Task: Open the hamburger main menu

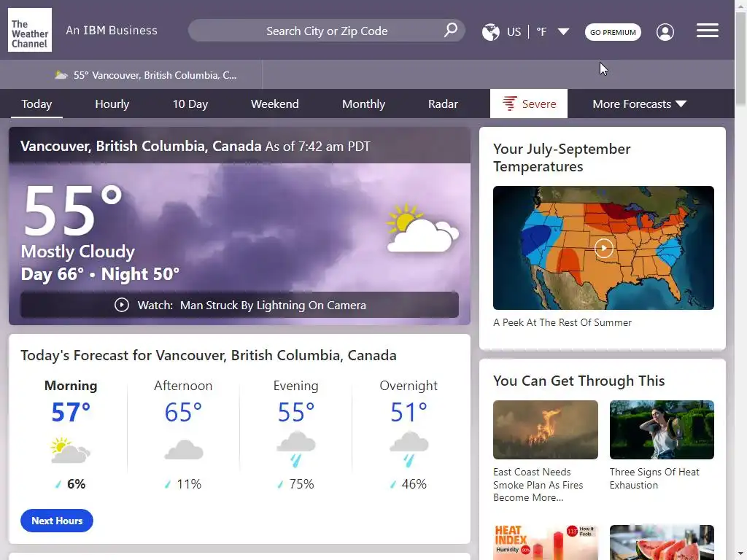Action: (x=707, y=31)
